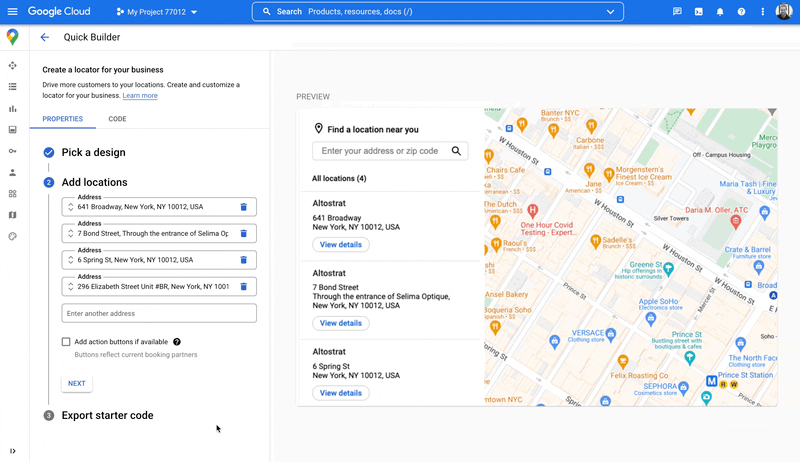This screenshot has width=800, height=462.
Task: Click the NEXT button
Action: [76, 383]
